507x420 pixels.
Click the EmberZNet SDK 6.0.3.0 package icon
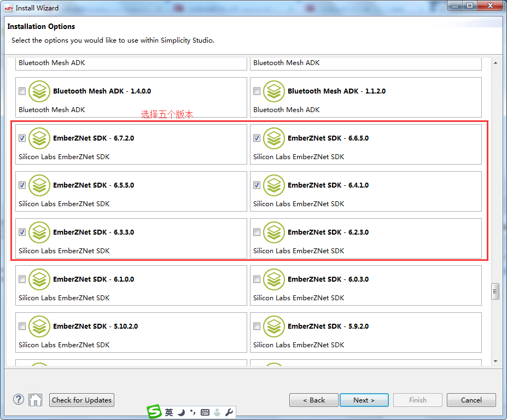tap(274, 279)
